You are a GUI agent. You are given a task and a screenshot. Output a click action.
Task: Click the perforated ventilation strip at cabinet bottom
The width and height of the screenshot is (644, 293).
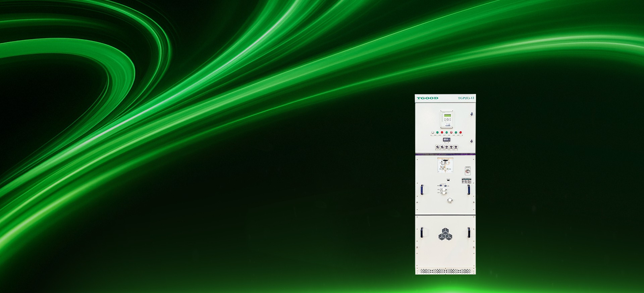tap(445, 271)
